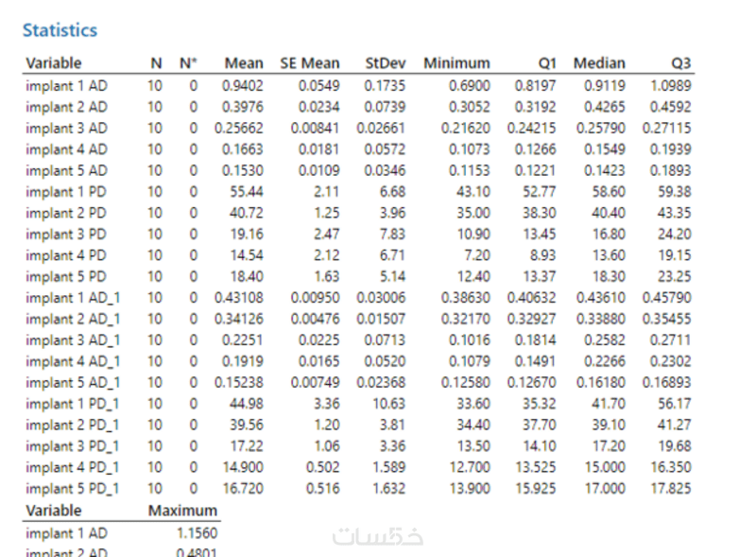
Task: Click the 'implant 1 PD_1' row label
Action: 73,405
